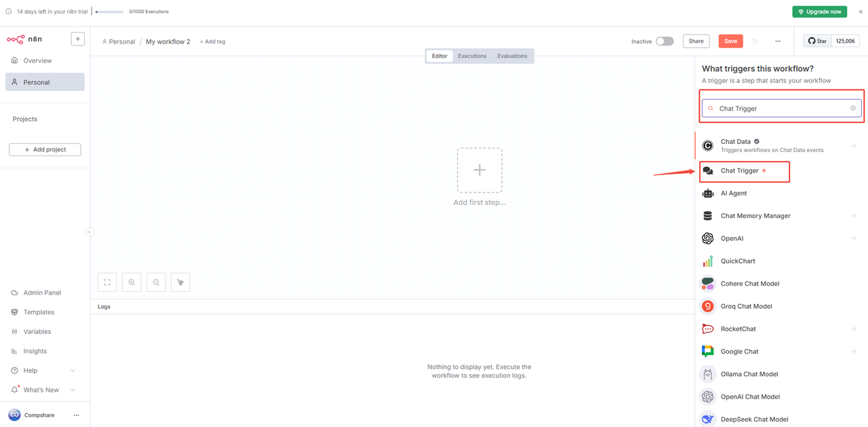Save the workflow with the Save button
Image resolution: width=868 pixels, height=427 pixels.
pos(730,41)
